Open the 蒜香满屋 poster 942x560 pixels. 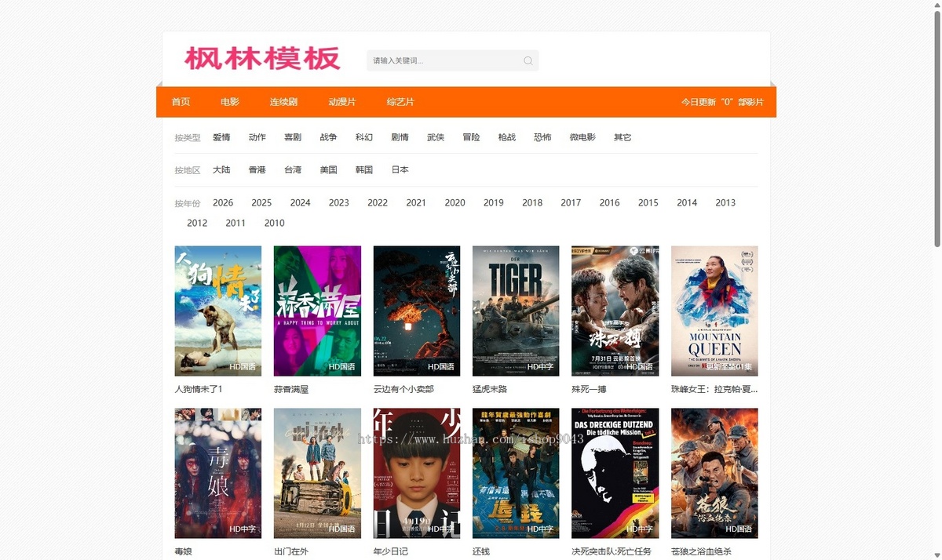tap(317, 311)
